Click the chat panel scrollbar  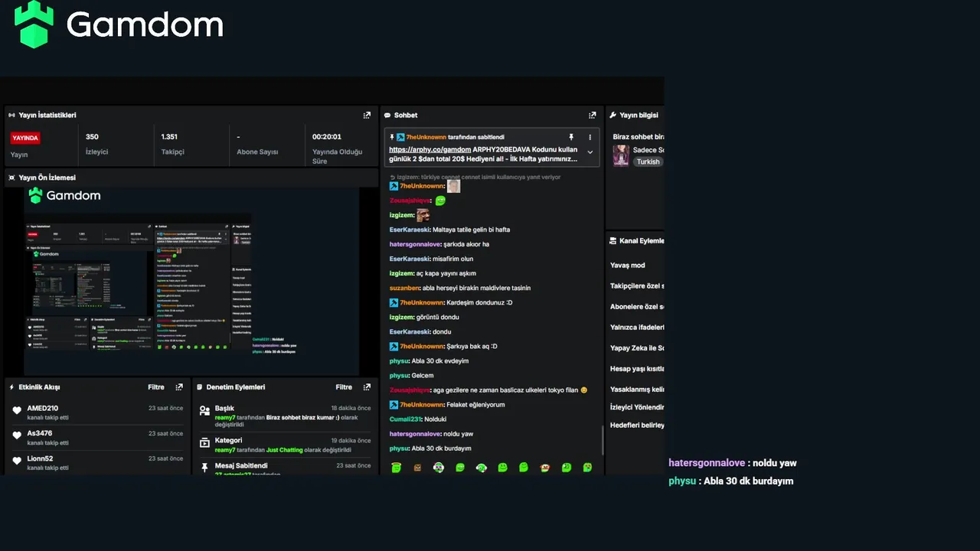(x=603, y=440)
